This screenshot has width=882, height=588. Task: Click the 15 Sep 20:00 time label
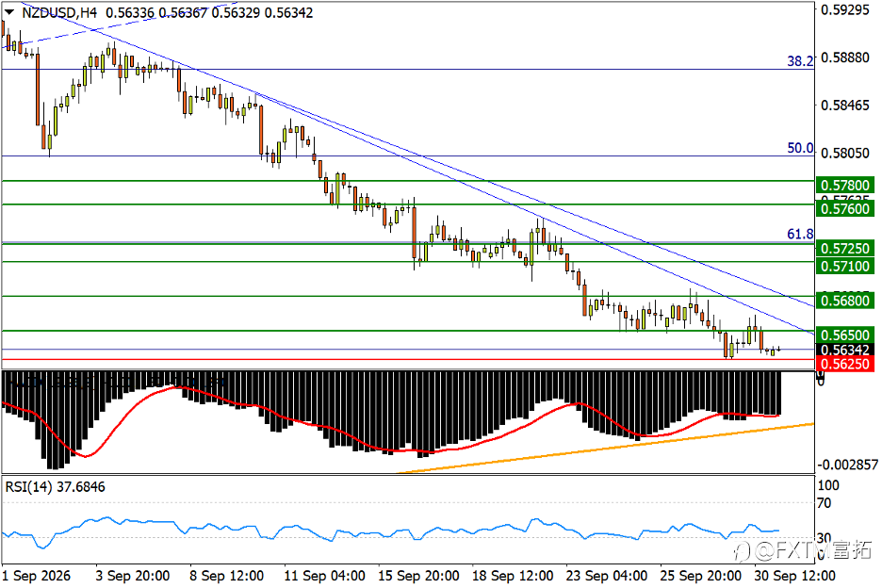coord(418,576)
